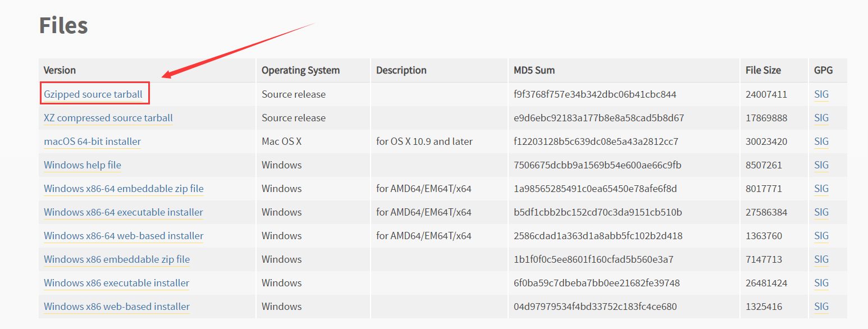The height and width of the screenshot is (329, 868).
Task: Open SIG link for Gzipped source tarball
Action: tap(821, 94)
